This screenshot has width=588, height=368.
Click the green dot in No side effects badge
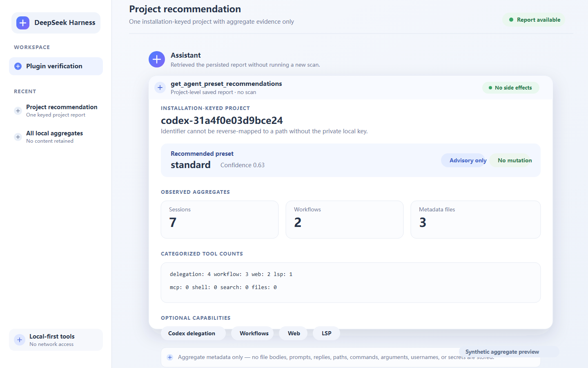pos(490,88)
